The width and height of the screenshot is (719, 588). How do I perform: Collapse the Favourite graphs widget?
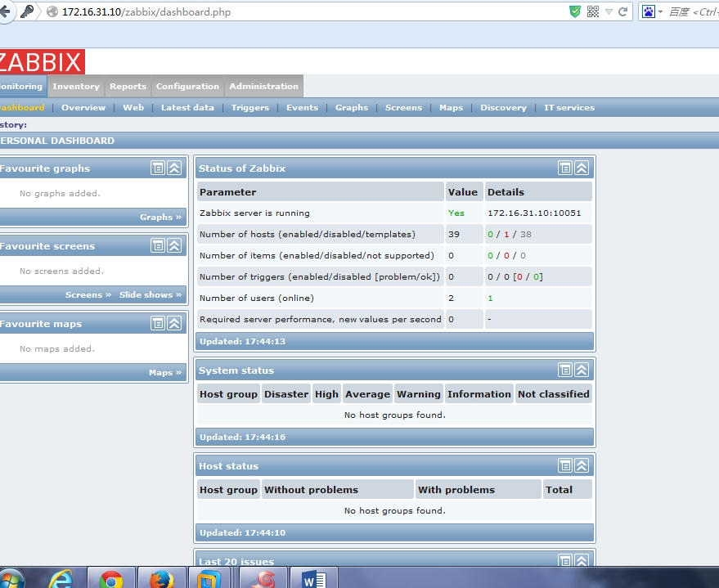point(174,168)
